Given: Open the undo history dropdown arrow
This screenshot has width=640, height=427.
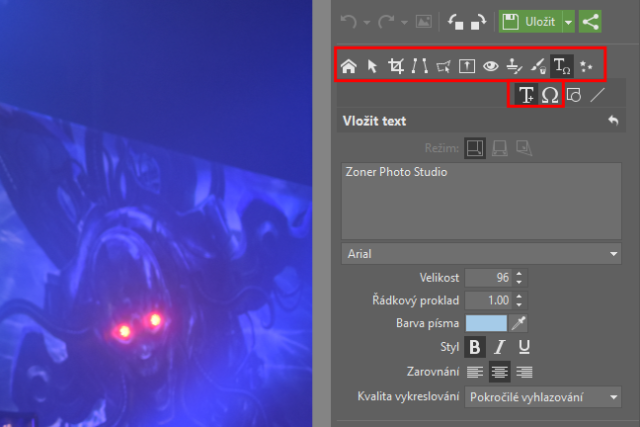Looking at the screenshot, I should pyautogui.click(x=367, y=22).
